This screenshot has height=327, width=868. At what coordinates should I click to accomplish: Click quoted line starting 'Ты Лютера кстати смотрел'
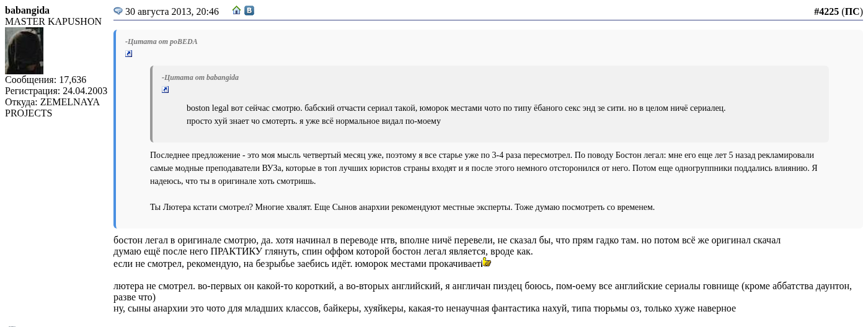pos(402,207)
